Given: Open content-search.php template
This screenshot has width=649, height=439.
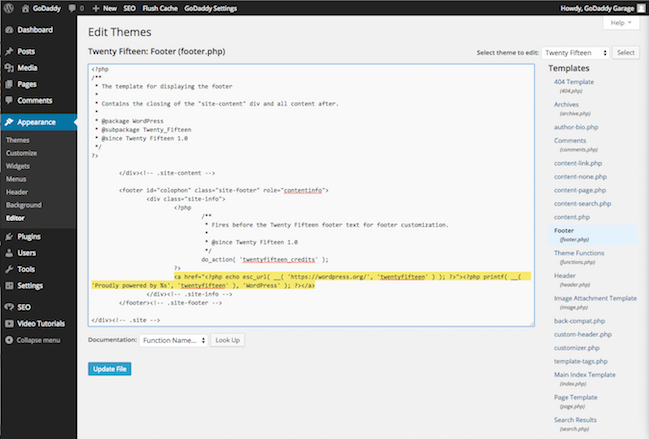Looking at the screenshot, I should (x=582, y=204).
